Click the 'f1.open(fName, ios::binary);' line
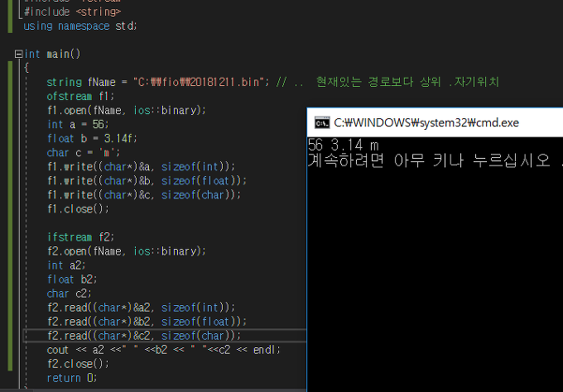 click(127, 110)
